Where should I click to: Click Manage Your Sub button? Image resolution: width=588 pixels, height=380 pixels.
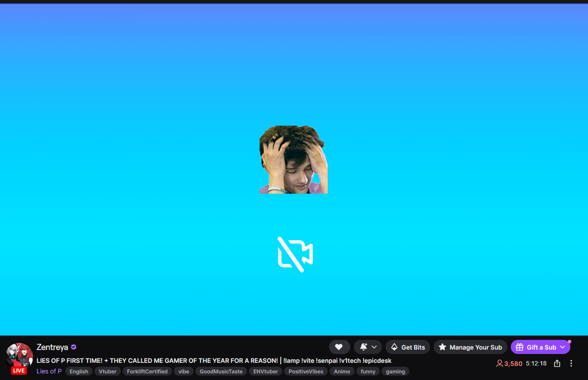(470, 347)
